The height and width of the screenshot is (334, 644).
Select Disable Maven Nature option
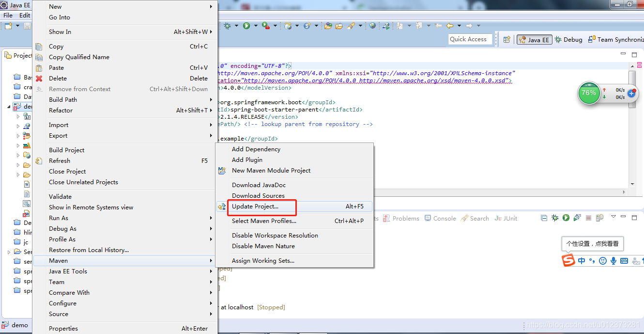click(263, 246)
